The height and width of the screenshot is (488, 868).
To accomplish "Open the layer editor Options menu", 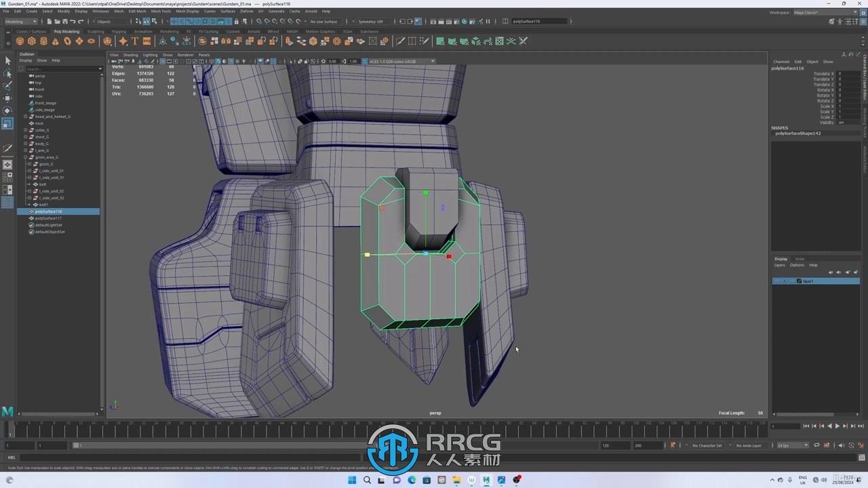I will pos(797,265).
